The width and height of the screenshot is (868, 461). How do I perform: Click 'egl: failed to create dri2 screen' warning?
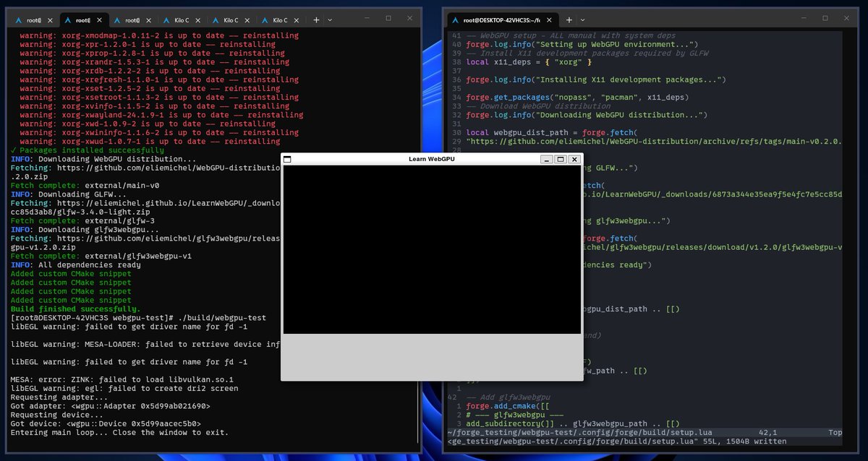coord(124,389)
